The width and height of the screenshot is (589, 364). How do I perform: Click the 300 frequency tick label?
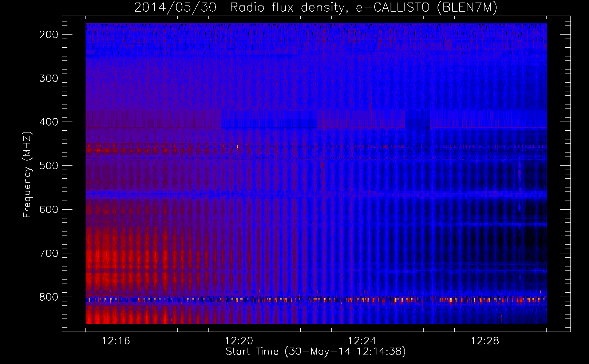pyautogui.click(x=49, y=78)
